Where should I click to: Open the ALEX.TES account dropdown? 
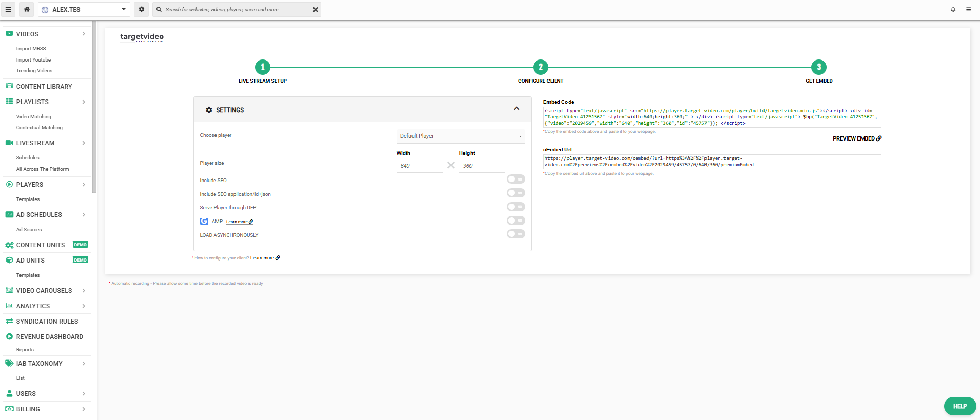(x=84, y=9)
